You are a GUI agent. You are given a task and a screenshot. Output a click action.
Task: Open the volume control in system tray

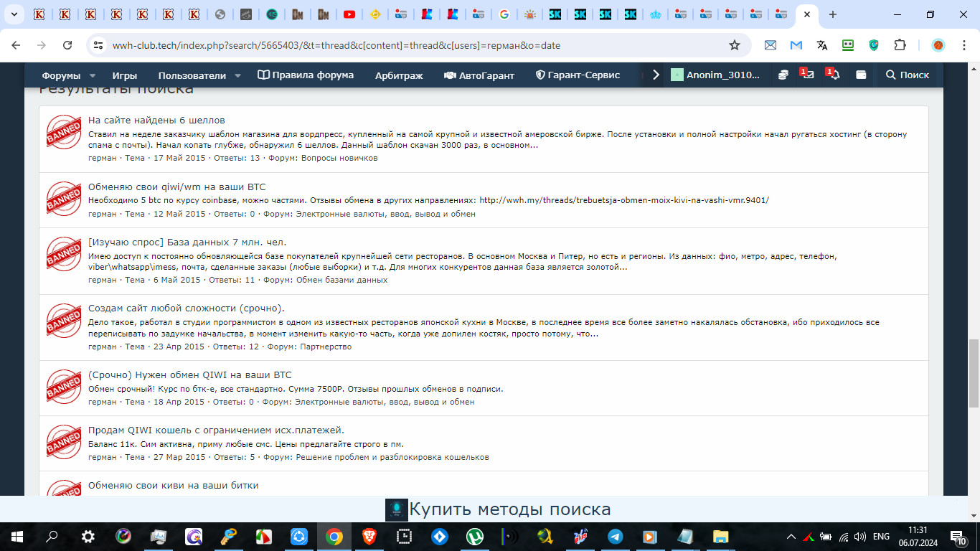pyautogui.click(x=859, y=536)
